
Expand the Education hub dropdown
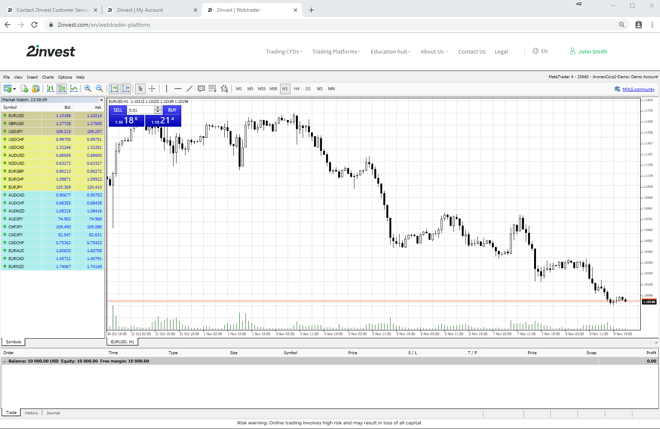[390, 51]
